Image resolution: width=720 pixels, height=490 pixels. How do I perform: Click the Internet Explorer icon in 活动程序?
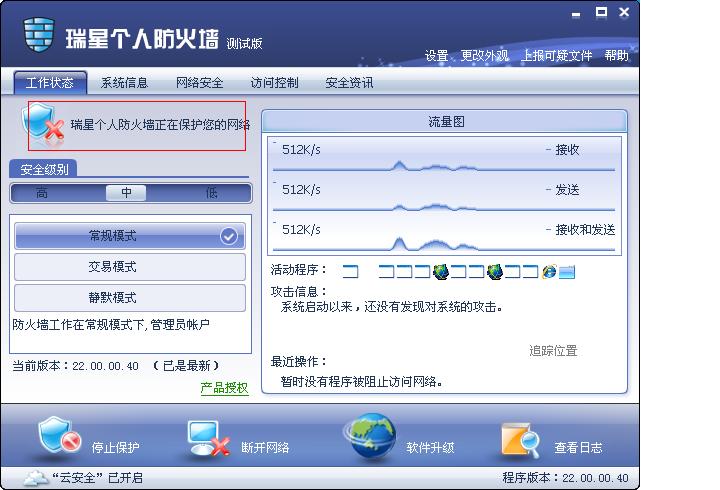pos(549,271)
